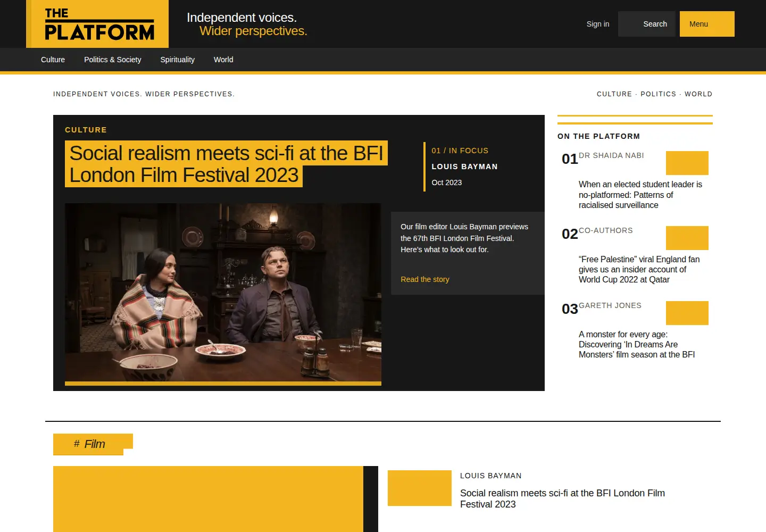
Task: Select POLITICS in the top-right breadcrumb links
Action: pyautogui.click(x=659, y=94)
